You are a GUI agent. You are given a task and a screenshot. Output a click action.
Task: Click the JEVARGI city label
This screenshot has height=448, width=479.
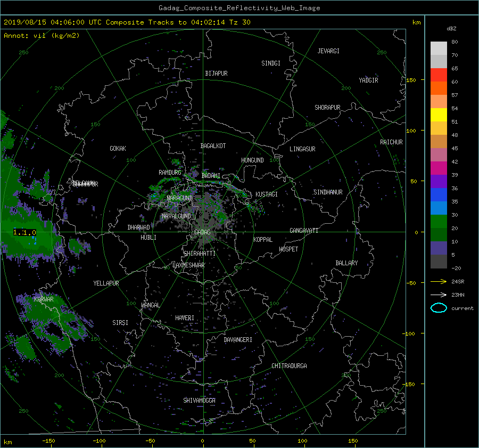(x=328, y=51)
